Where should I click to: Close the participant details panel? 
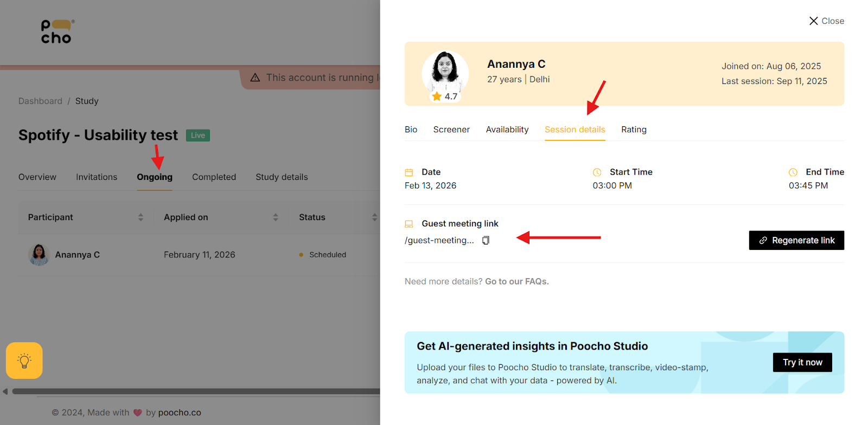pos(826,21)
